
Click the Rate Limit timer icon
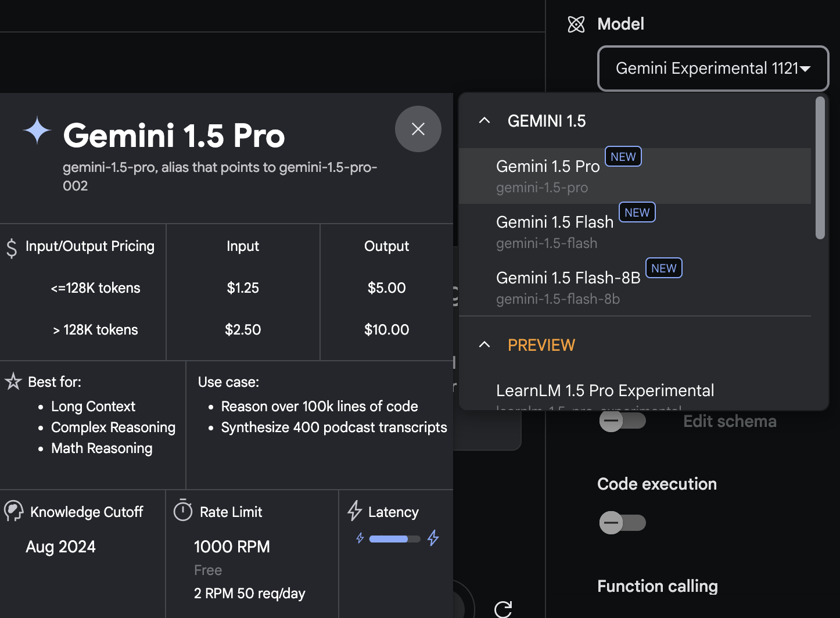(183, 511)
